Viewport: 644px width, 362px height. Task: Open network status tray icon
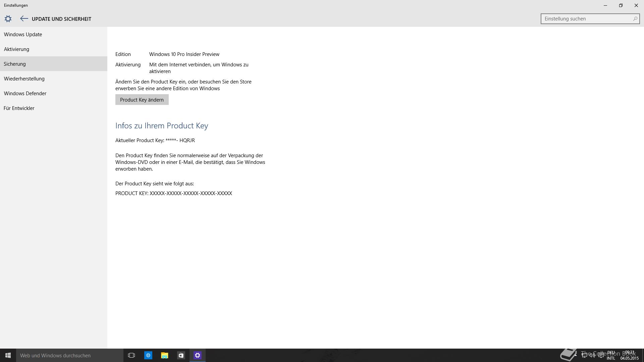tap(584, 355)
